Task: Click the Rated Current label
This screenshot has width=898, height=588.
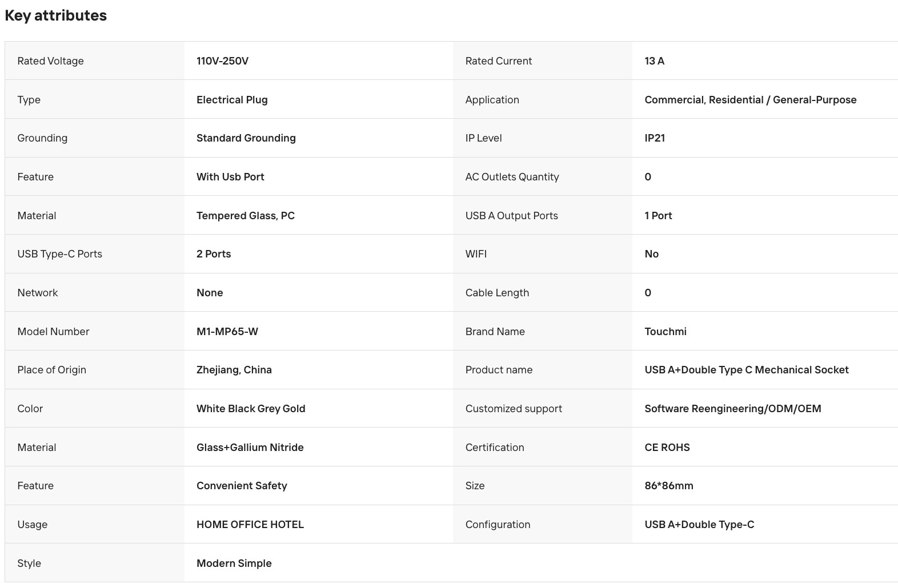Action: pyautogui.click(x=498, y=61)
